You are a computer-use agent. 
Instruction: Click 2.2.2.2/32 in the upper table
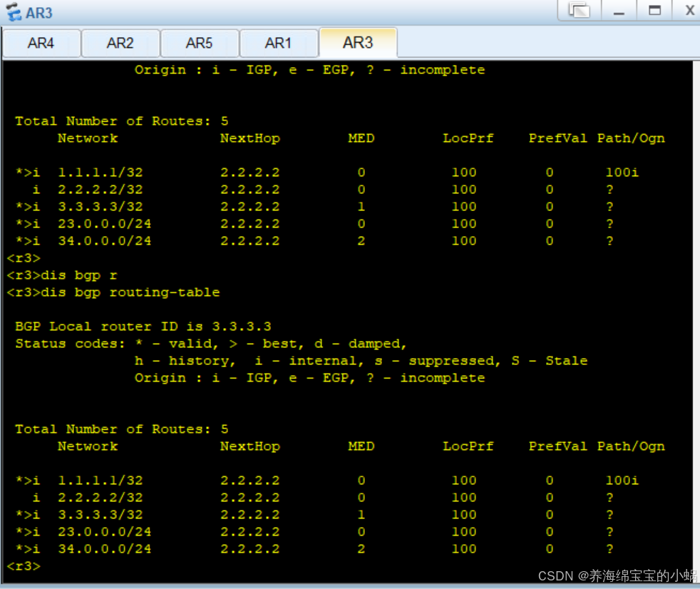click(101, 190)
